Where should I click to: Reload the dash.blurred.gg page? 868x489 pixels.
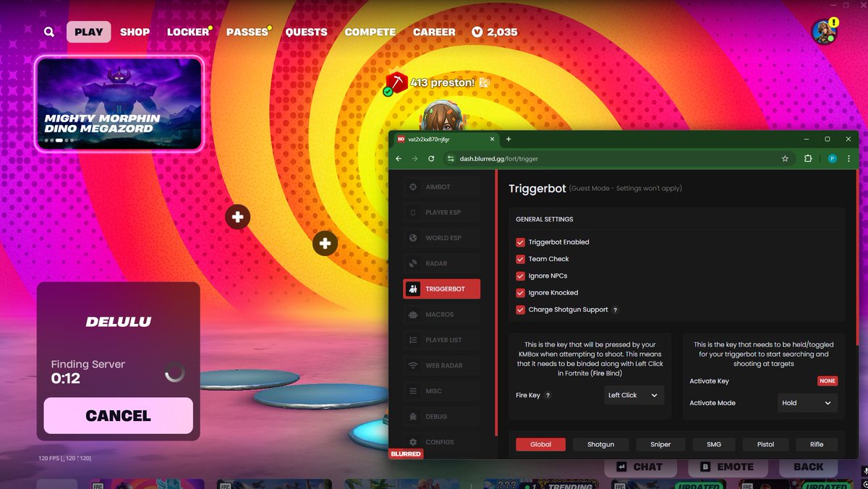click(x=431, y=158)
